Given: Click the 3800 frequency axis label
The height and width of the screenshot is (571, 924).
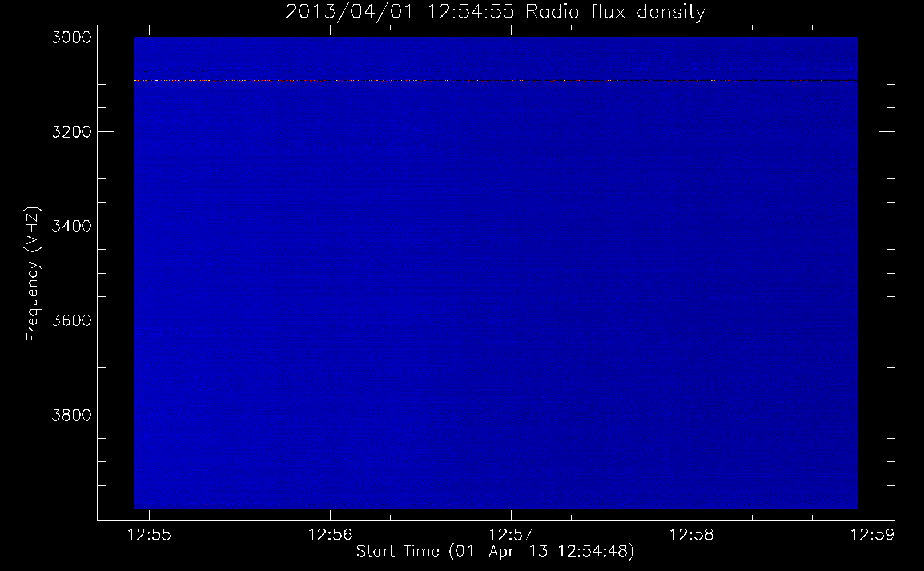Looking at the screenshot, I should (x=71, y=415).
